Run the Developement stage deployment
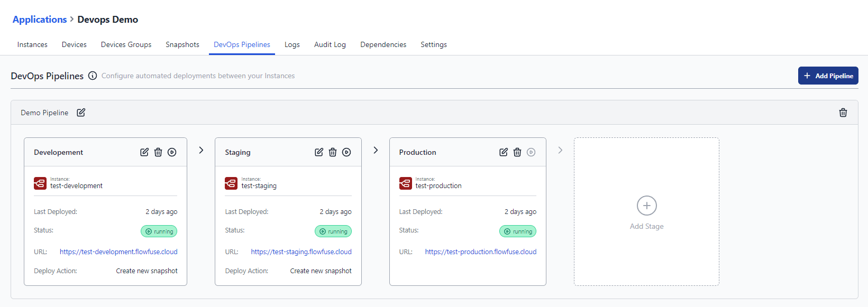The height and width of the screenshot is (307, 868). [x=172, y=152]
